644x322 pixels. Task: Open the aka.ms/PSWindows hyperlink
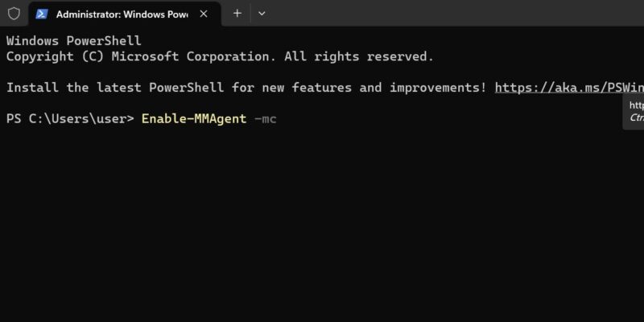click(x=569, y=88)
